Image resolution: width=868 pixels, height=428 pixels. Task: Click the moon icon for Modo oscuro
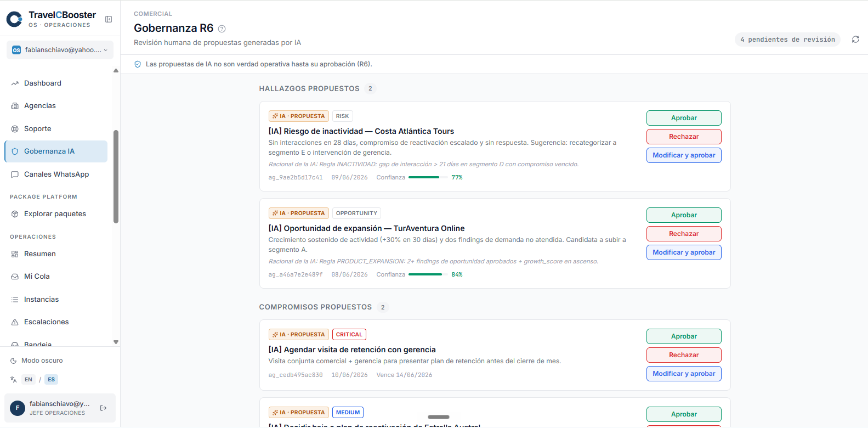click(x=14, y=361)
